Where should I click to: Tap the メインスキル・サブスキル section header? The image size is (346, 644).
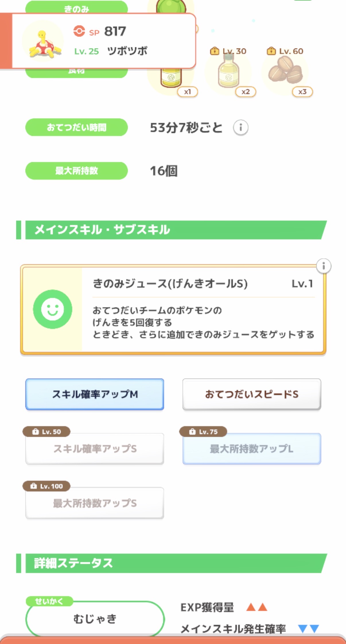pyautogui.click(x=172, y=230)
